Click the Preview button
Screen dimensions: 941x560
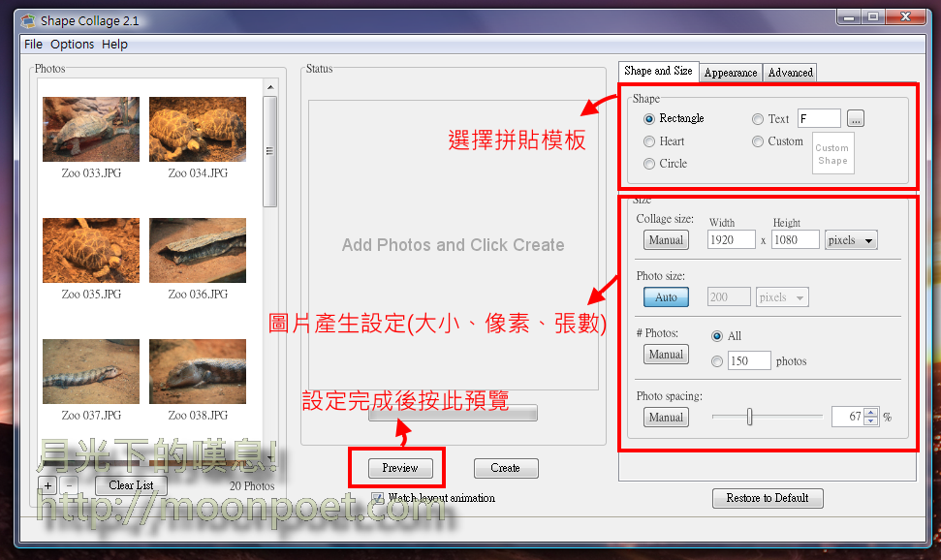coord(399,468)
